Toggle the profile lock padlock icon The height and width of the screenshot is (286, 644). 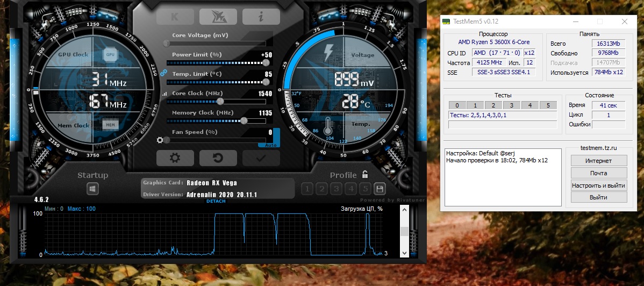coord(365,175)
